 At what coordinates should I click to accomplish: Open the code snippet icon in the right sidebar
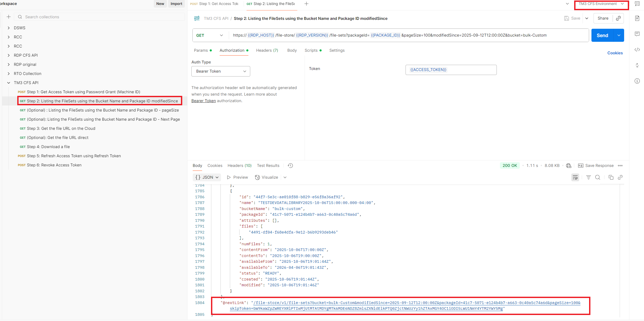tap(637, 50)
